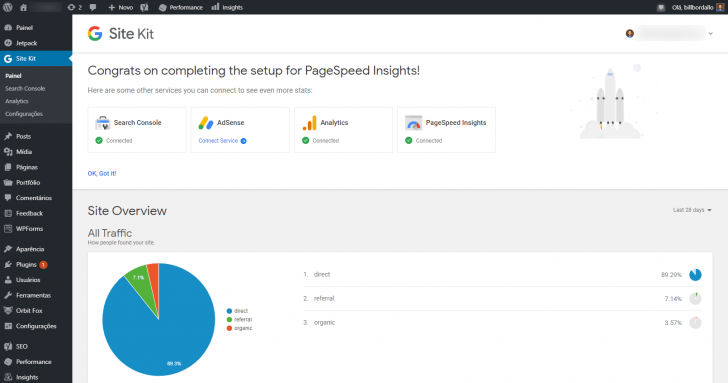Click mini pie chart beside 7.14%
The image size is (728, 383).
(x=695, y=299)
